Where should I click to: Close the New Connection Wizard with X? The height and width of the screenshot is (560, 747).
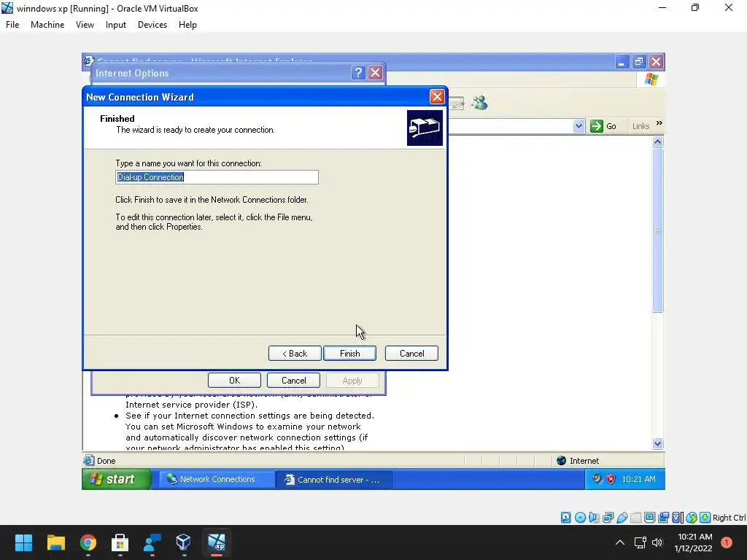[x=437, y=97]
